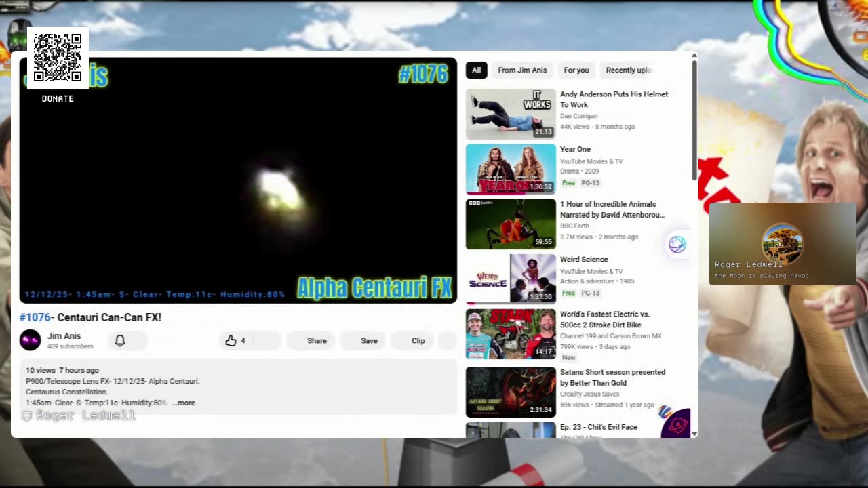Click the New badge under dirt bike video
This screenshot has height=488, width=868.
(568, 357)
